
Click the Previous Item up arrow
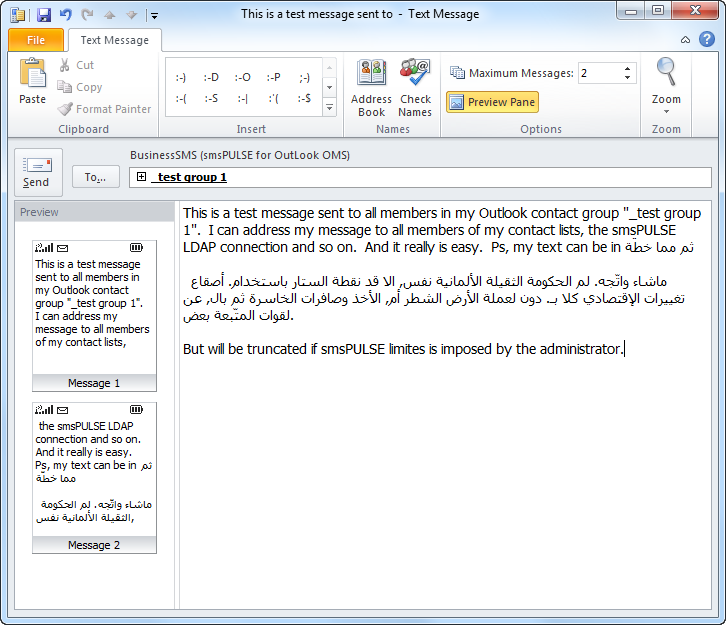click(x=109, y=15)
